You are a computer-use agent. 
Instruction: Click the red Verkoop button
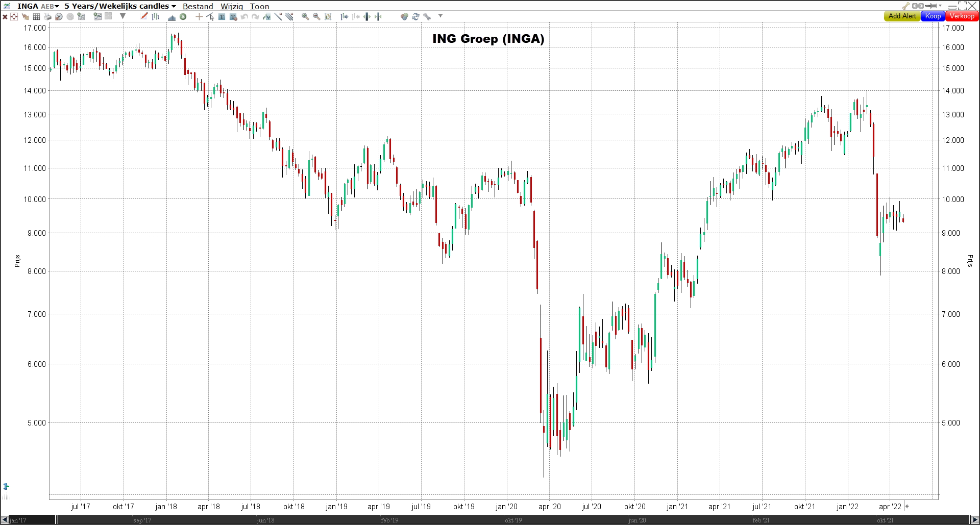[x=962, y=16]
